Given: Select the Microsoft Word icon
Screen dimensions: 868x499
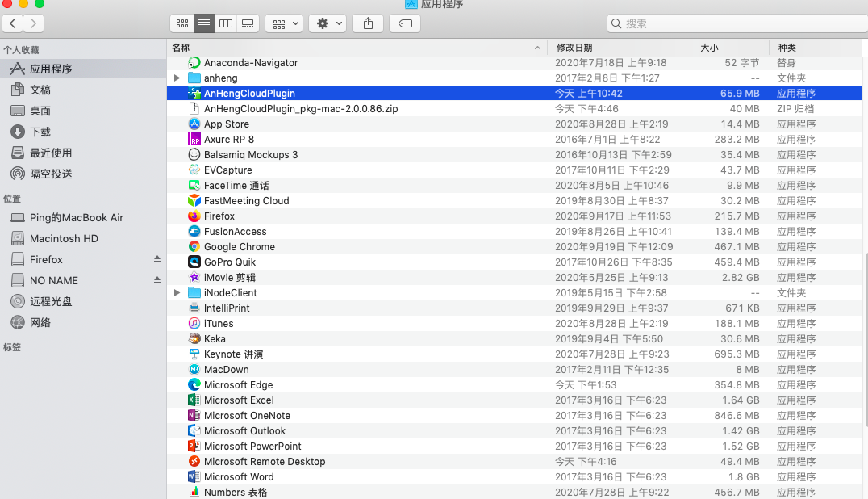Looking at the screenshot, I should tap(194, 476).
